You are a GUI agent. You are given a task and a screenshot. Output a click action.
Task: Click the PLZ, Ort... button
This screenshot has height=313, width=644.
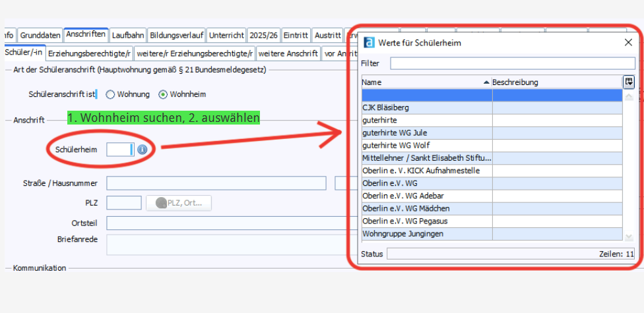point(179,202)
